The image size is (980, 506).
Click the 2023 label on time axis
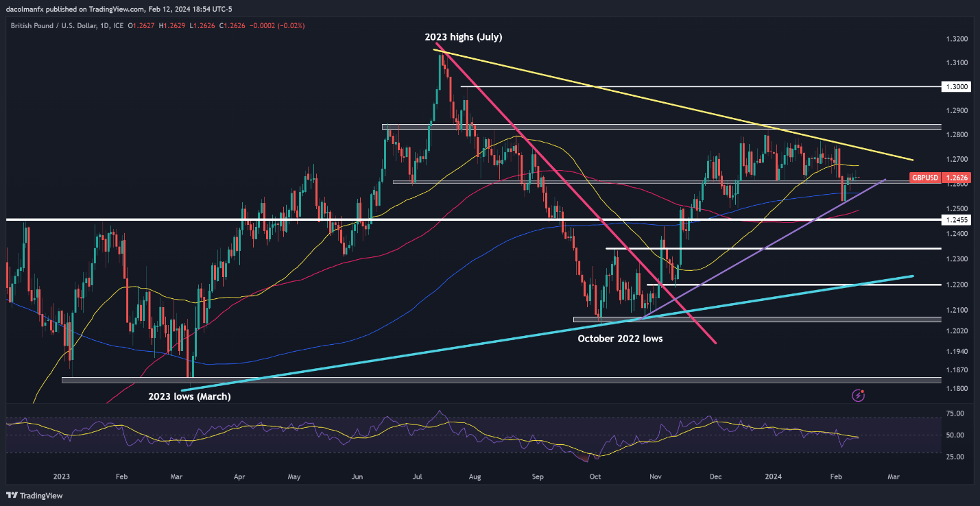click(62, 476)
